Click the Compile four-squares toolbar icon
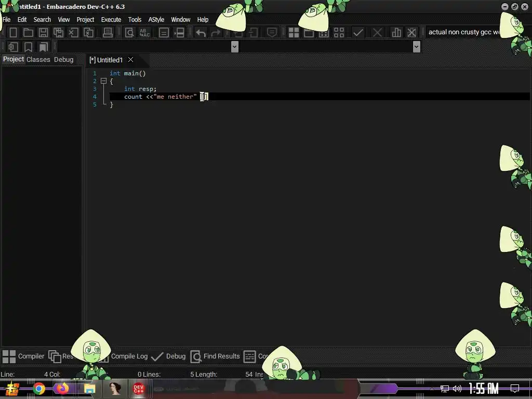Viewport: 532px width, 399px height. (x=294, y=33)
